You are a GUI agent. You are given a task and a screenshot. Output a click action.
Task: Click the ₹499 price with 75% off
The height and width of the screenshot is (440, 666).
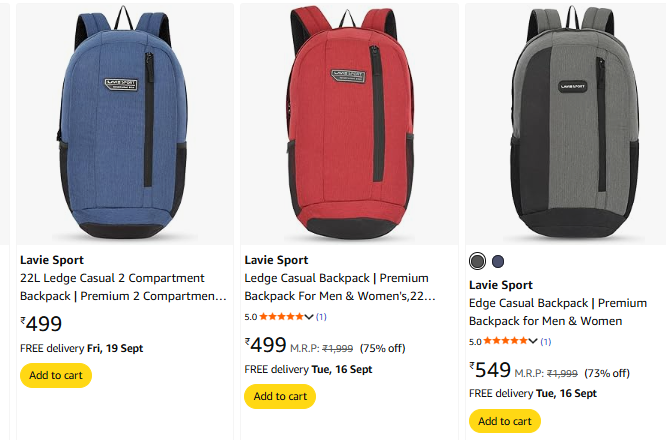[x=266, y=345]
